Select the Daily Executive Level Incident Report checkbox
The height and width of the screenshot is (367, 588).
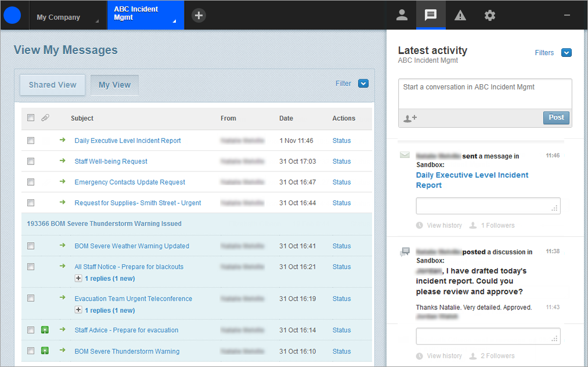point(31,141)
